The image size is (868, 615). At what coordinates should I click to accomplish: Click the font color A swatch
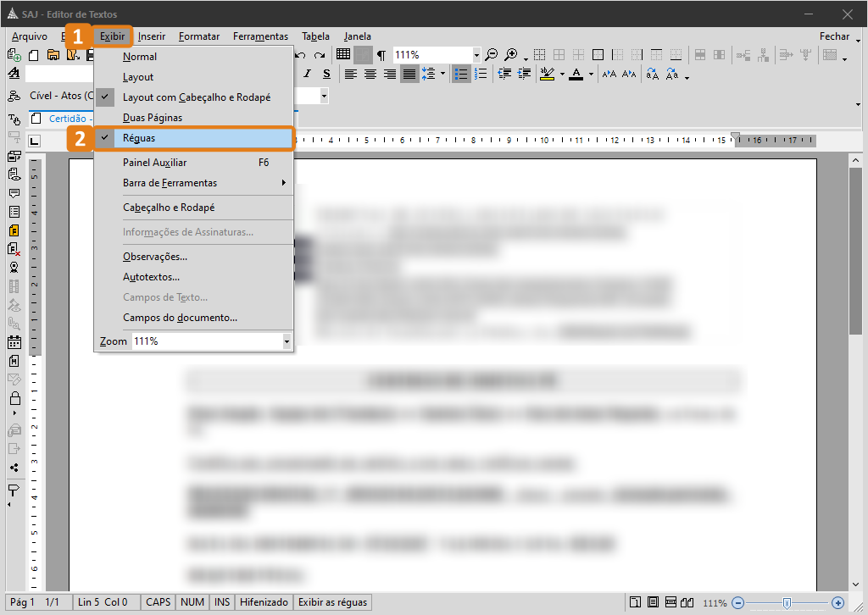pyautogui.click(x=576, y=74)
